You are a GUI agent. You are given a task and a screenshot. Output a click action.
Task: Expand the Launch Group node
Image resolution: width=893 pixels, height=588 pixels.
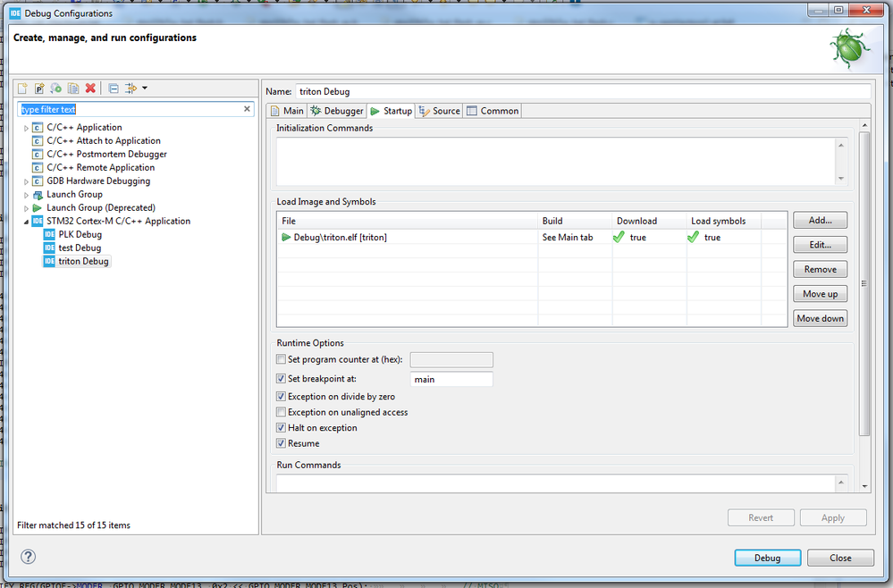pyautogui.click(x=26, y=195)
